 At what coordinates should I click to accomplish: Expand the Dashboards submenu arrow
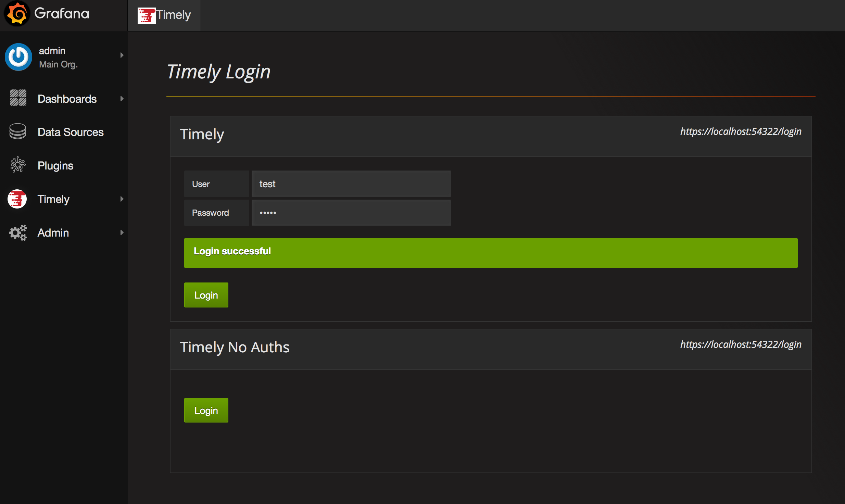click(x=122, y=99)
